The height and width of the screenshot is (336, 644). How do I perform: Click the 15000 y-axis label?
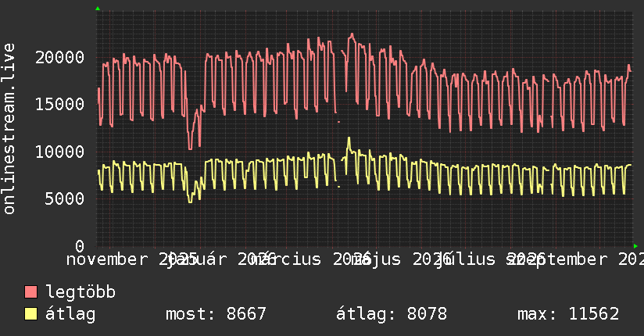click(x=60, y=104)
